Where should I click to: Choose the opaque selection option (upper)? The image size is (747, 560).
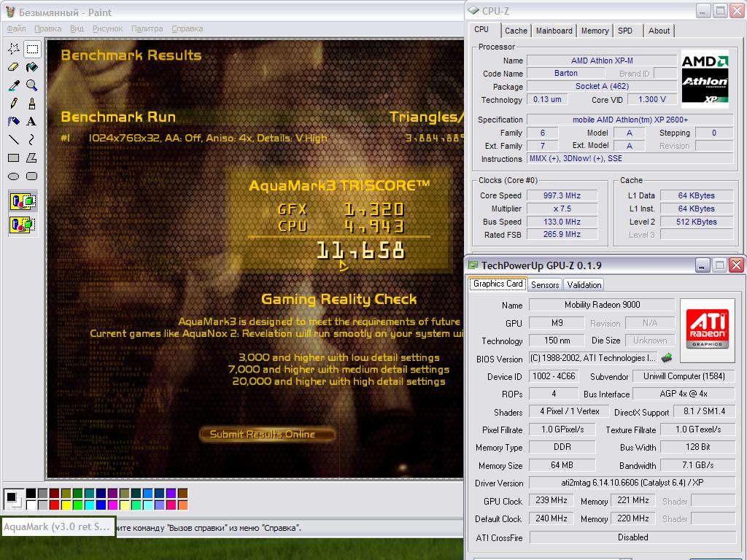click(x=23, y=201)
